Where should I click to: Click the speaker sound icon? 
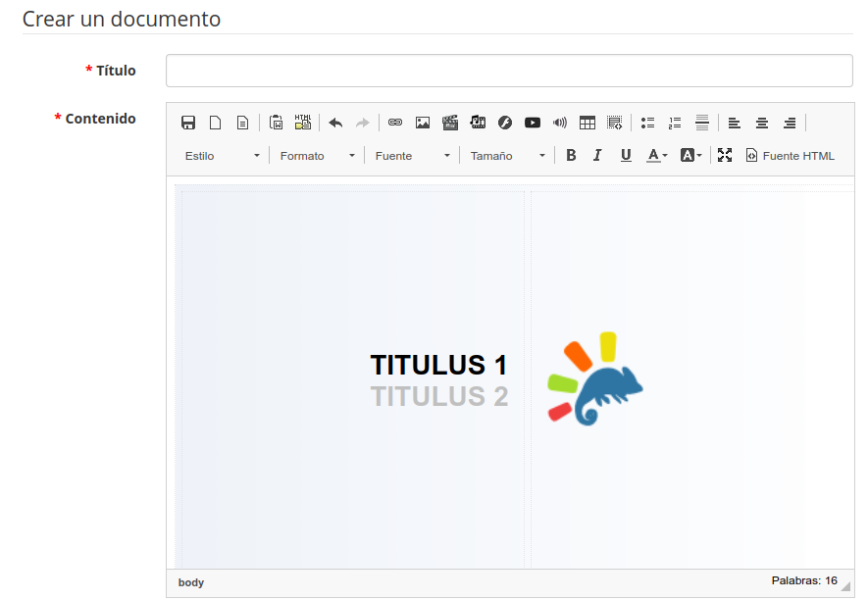(560, 123)
